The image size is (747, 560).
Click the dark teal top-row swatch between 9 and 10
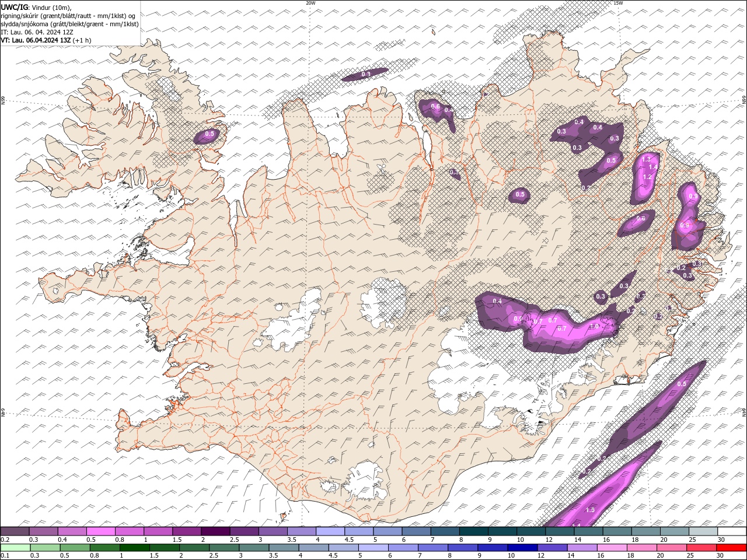(502, 531)
